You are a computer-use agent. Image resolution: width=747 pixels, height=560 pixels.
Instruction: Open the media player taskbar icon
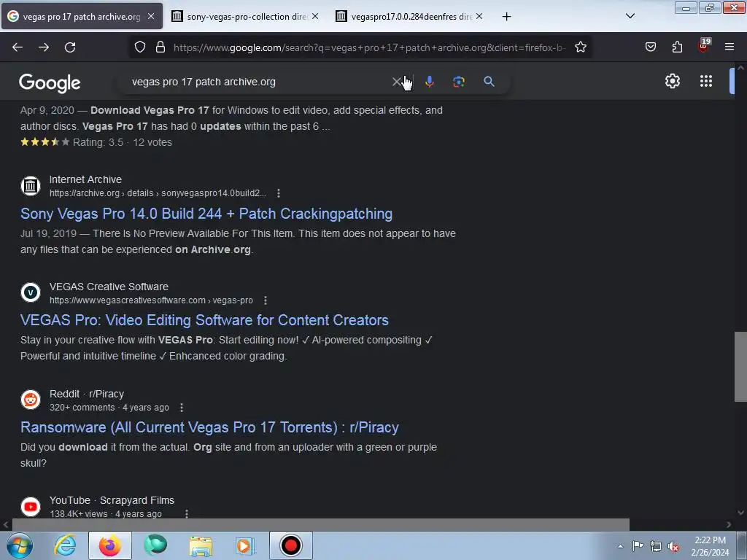245,545
